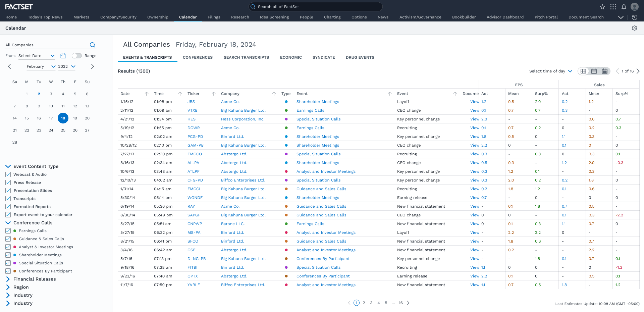Image resolution: width=644 pixels, height=312 pixels.
Task: Switch to the Syndicate tab
Action: click(x=324, y=57)
